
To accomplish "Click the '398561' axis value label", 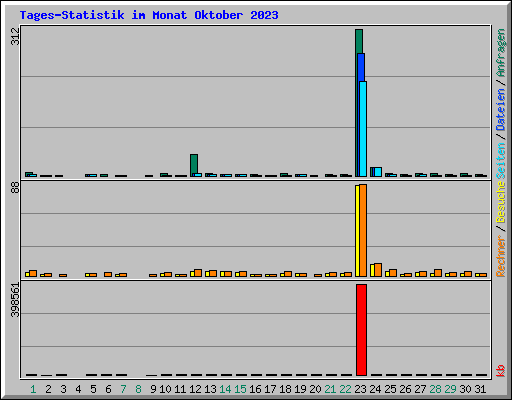I will tap(15, 300).
